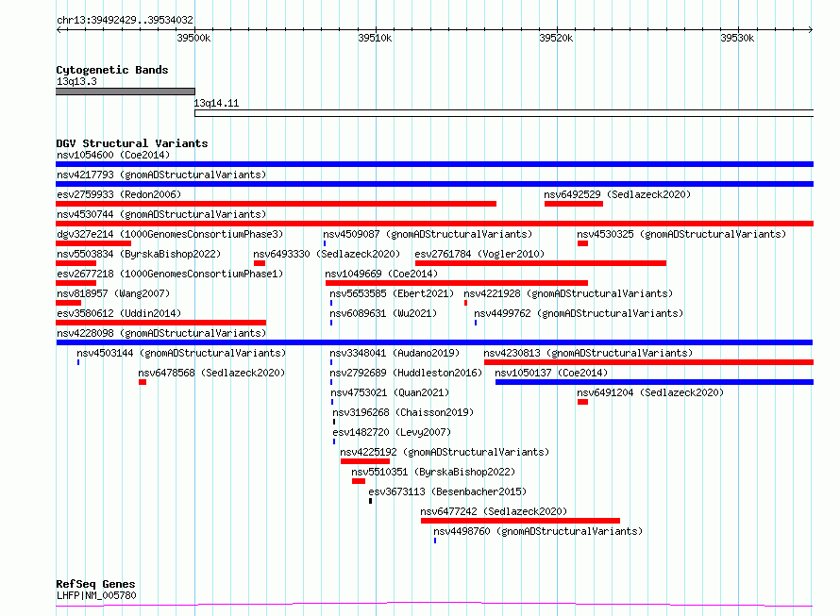Image resolution: width=840 pixels, height=616 pixels.
Task: Open nsv4228098 gnomAD variant label
Action: pyautogui.click(x=161, y=333)
